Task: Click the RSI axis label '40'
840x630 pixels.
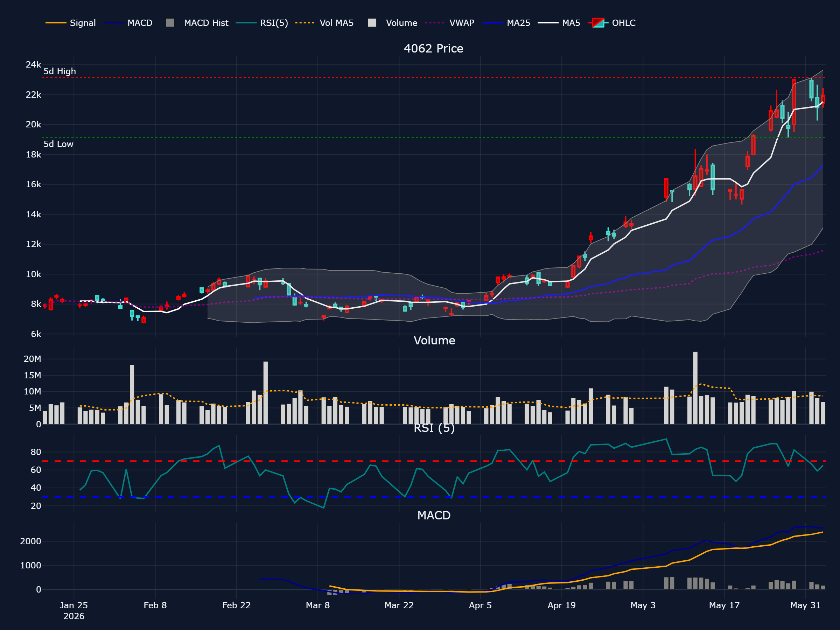Action: pyautogui.click(x=36, y=488)
